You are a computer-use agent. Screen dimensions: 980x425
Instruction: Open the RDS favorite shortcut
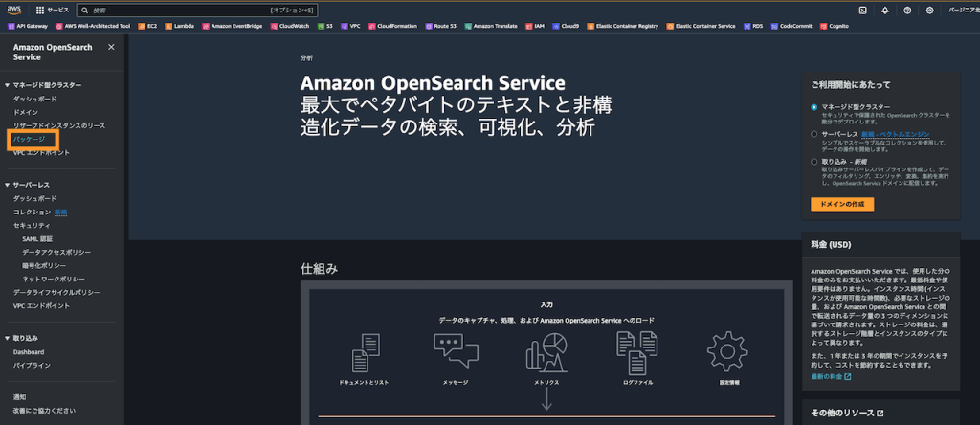point(753,26)
